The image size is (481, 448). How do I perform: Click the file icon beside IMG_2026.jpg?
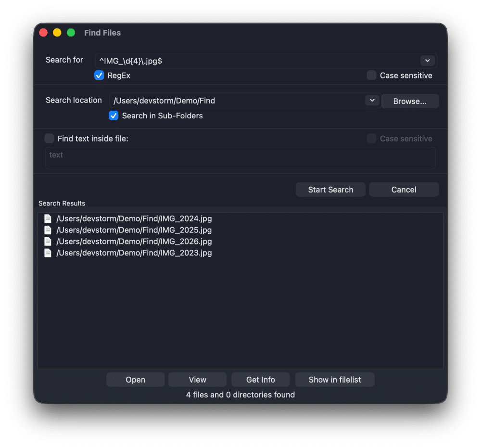(x=48, y=241)
